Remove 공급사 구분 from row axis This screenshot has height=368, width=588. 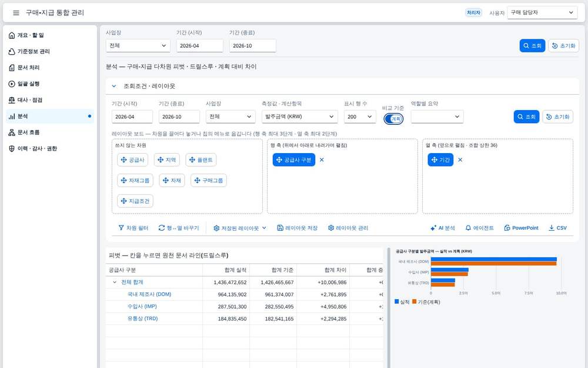pos(322,160)
